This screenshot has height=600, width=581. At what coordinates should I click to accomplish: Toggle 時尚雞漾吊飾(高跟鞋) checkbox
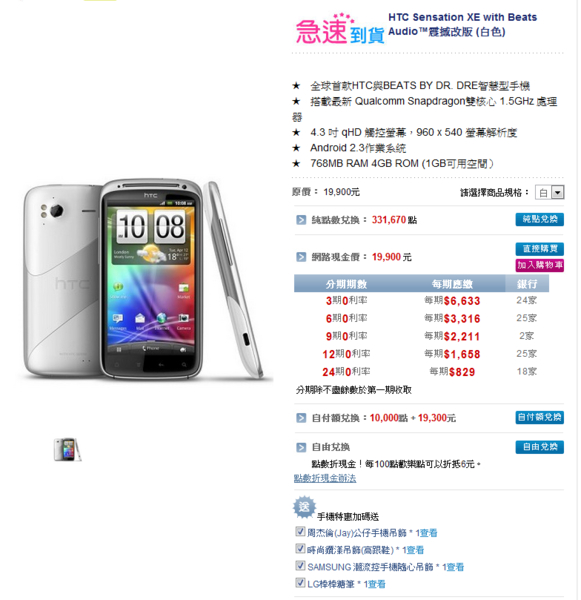pyautogui.click(x=300, y=549)
